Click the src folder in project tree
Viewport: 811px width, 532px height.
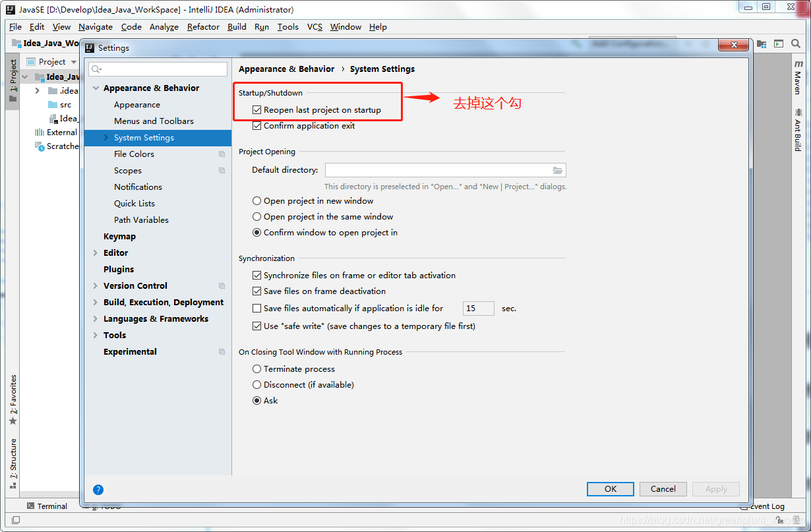click(60, 105)
